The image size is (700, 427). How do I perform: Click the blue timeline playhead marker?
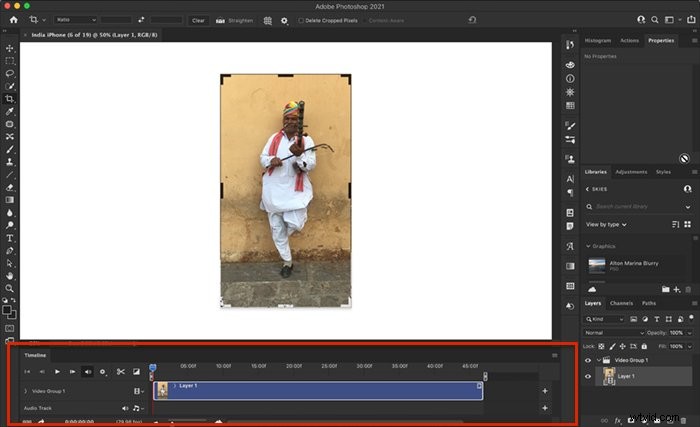[x=153, y=368]
